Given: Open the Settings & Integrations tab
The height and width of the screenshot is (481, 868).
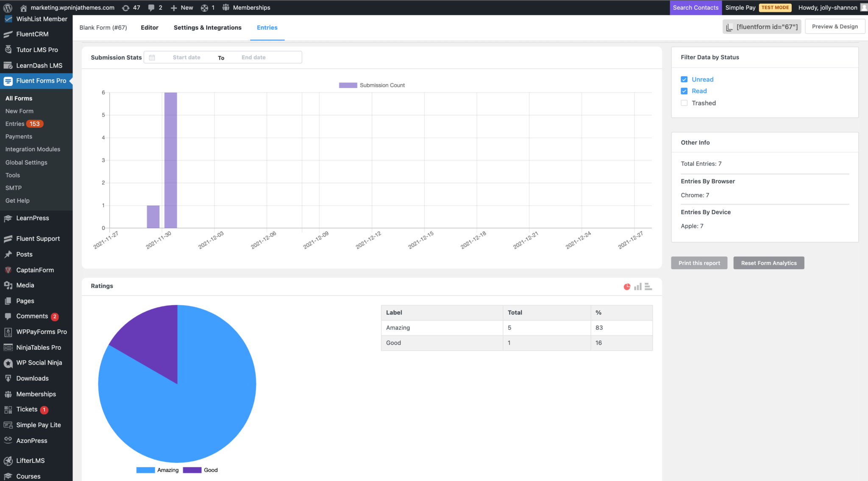Looking at the screenshot, I should coord(207,27).
